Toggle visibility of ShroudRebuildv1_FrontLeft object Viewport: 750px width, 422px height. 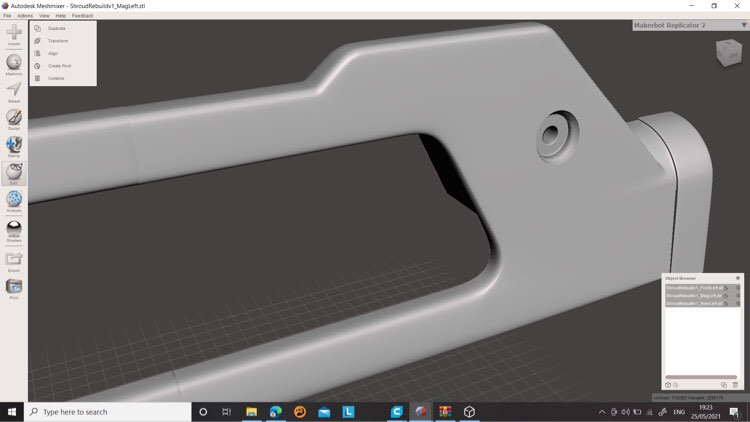point(727,287)
